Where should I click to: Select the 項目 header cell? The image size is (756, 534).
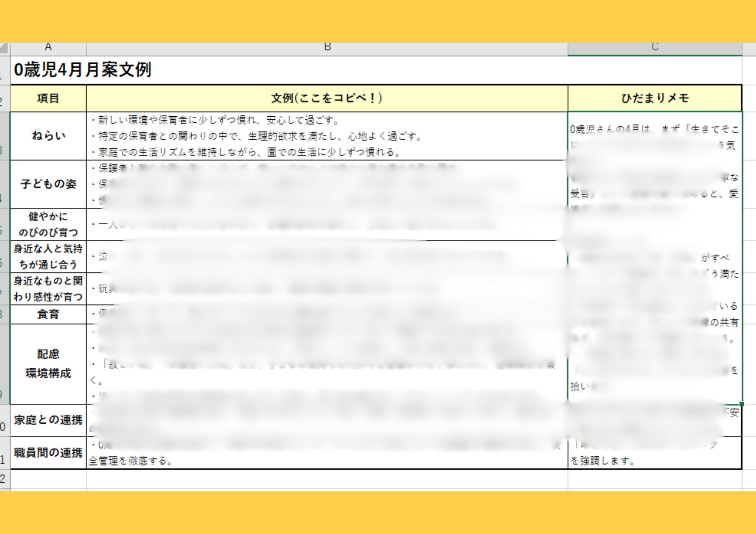pyautogui.click(x=48, y=99)
